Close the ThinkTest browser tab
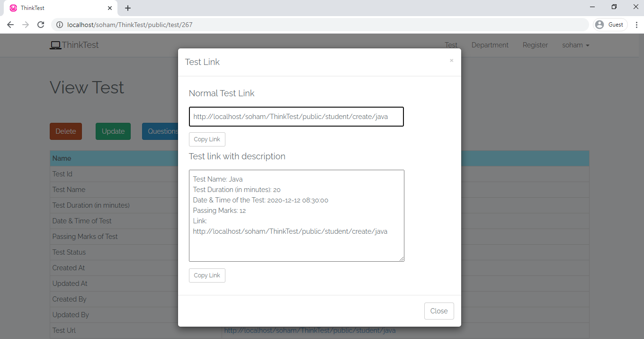Viewport: 644px width, 339px height. [110, 8]
